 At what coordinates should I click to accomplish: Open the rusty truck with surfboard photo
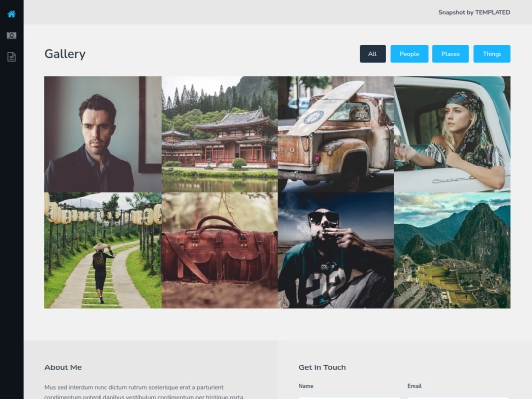336,134
